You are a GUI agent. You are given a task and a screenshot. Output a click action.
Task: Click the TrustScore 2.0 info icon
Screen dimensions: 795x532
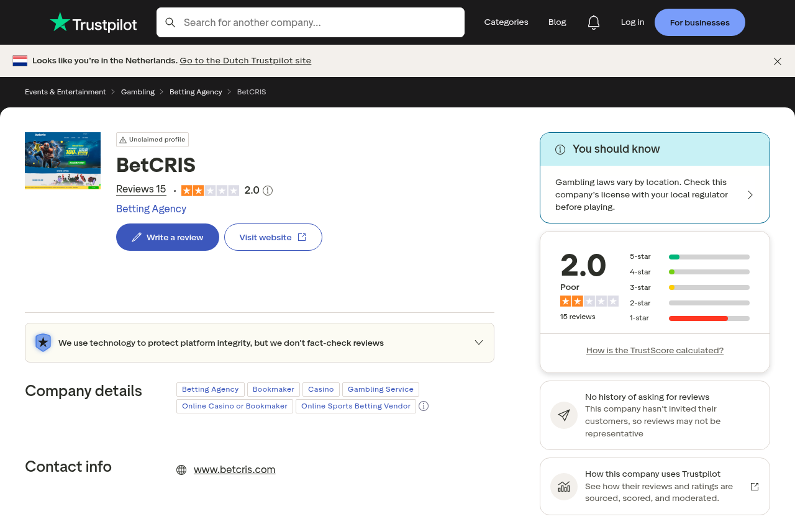click(268, 191)
